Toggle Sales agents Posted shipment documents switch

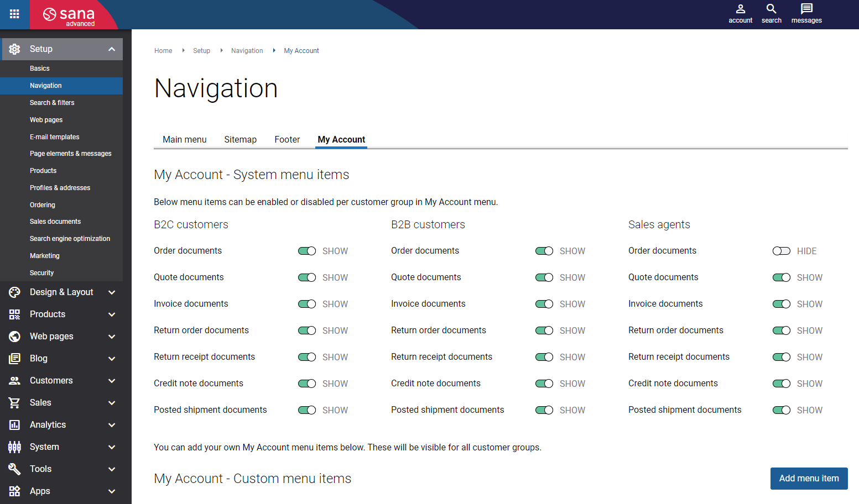pyautogui.click(x=782, y=410)
